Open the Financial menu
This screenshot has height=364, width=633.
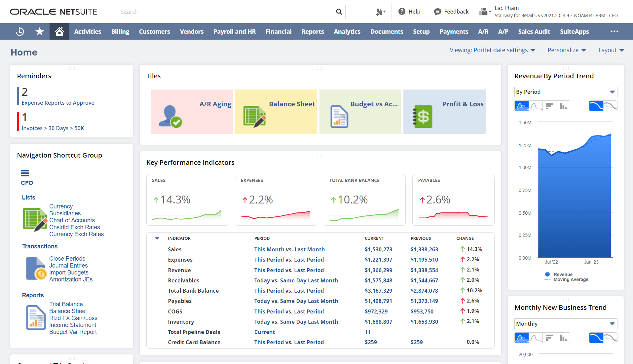coord(279,31)
